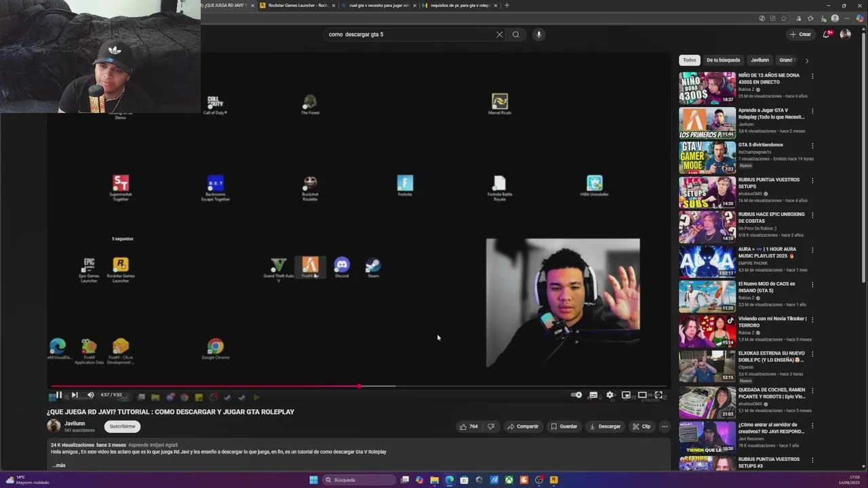Toggle subtitles on the video player
The width and height of the screenshot is (868, 488).
[593, 395]
